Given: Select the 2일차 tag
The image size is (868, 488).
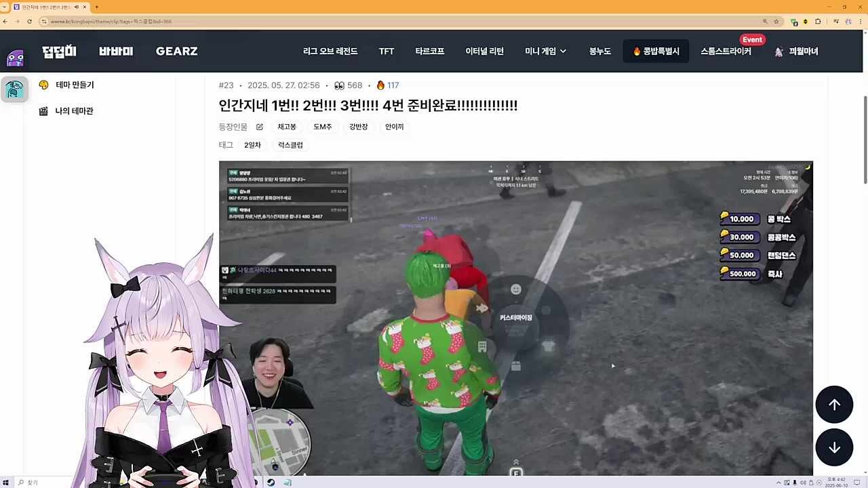Looking at the screenshot, I should tap(252, 145).
